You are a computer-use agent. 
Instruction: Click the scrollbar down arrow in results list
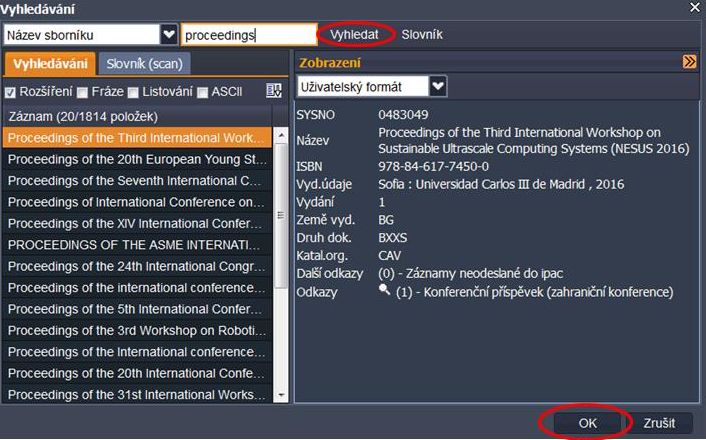tap(281, 395)
